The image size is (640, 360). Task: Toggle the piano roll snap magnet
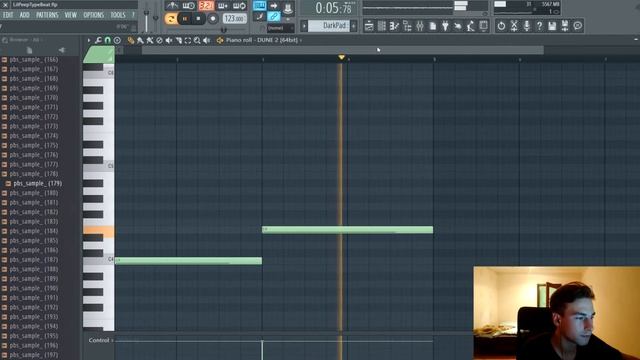pyautogui.click(x=108, y=40)
